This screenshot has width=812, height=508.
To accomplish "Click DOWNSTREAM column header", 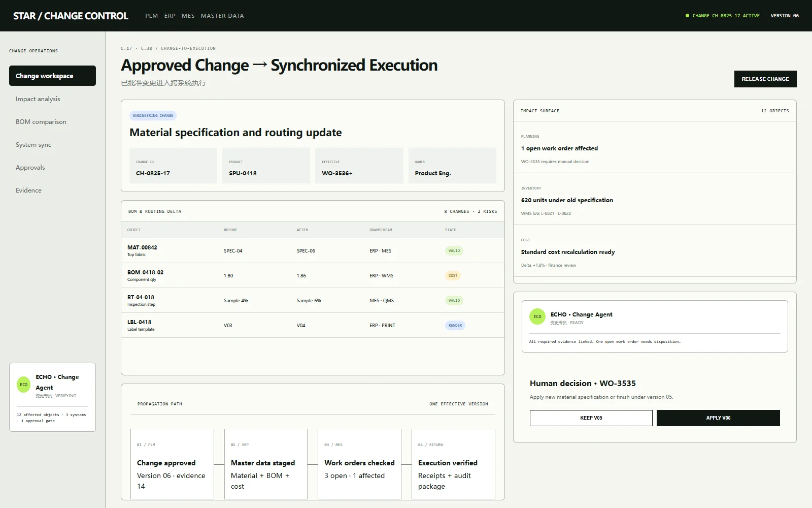I will click(x=381, y=230).
